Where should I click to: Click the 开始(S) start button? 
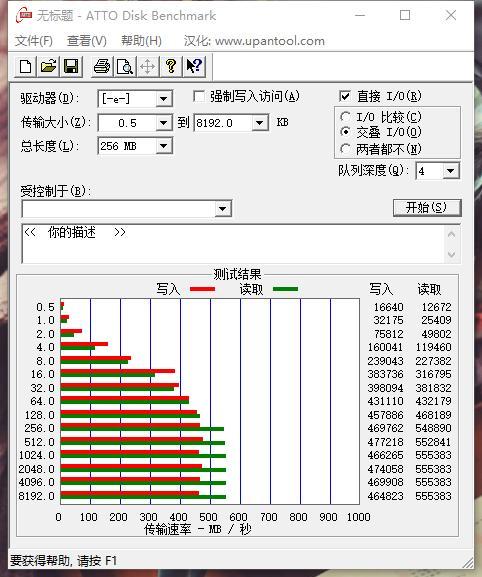[x=427, y=208]
